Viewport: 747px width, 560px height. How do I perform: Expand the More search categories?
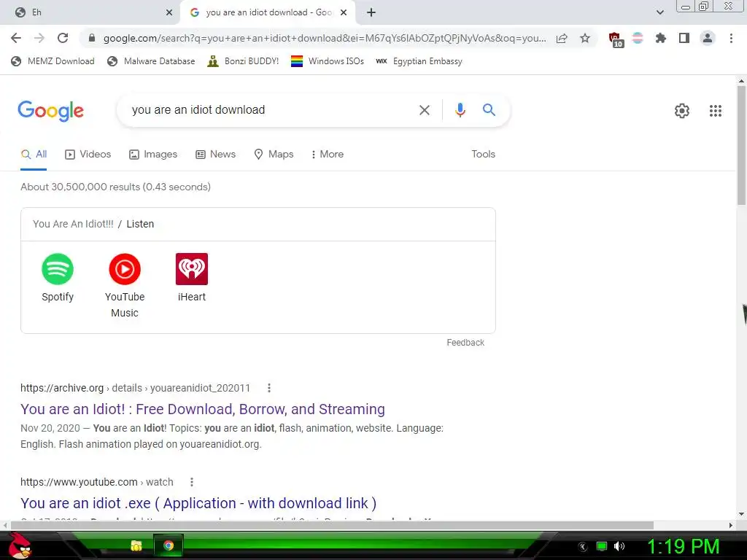[x=327, y=155]
